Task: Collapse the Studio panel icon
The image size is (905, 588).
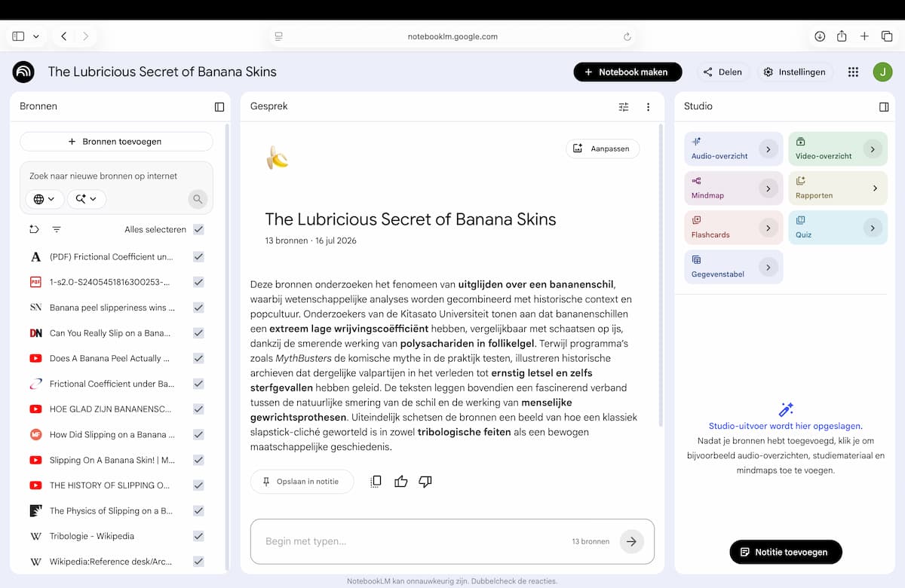Action: 884,107
